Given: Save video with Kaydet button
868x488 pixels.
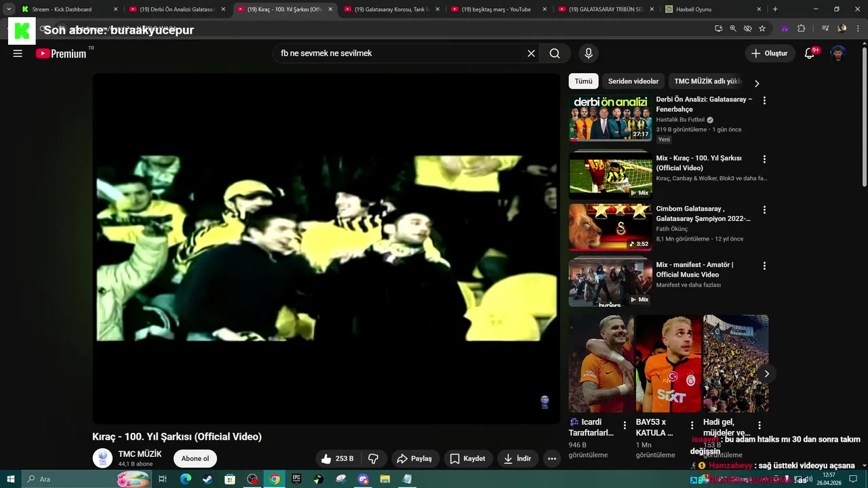Looking at the screenshot, I should coord(468,459).
